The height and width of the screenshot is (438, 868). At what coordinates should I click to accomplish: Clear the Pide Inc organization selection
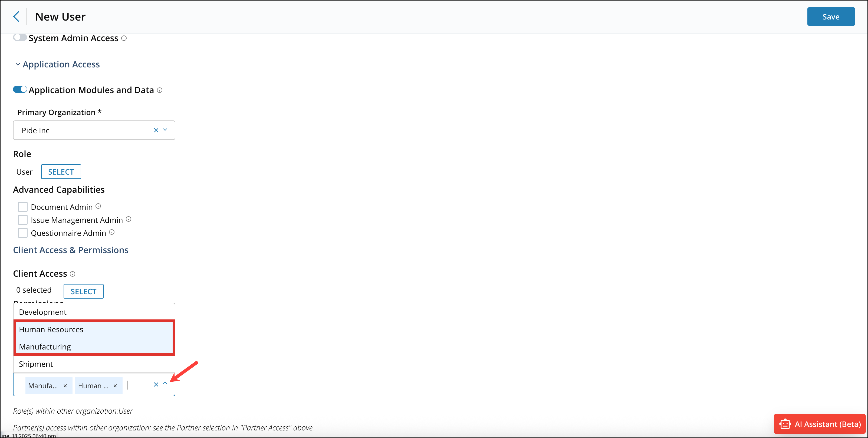point(156,130)
